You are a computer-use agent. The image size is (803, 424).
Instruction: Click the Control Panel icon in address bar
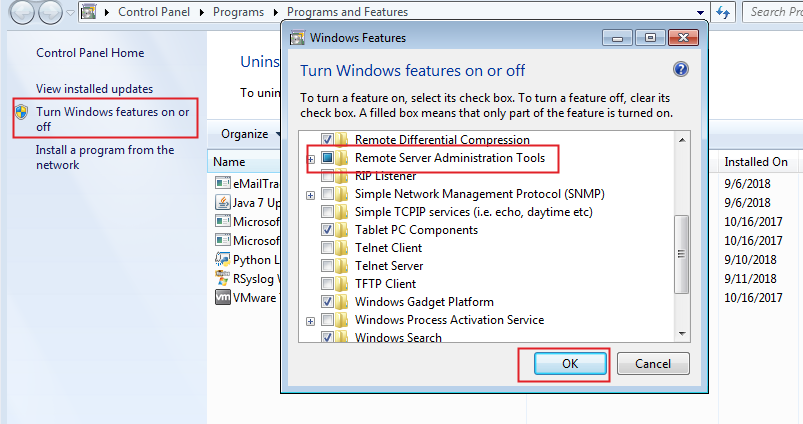tap(89, 11)
